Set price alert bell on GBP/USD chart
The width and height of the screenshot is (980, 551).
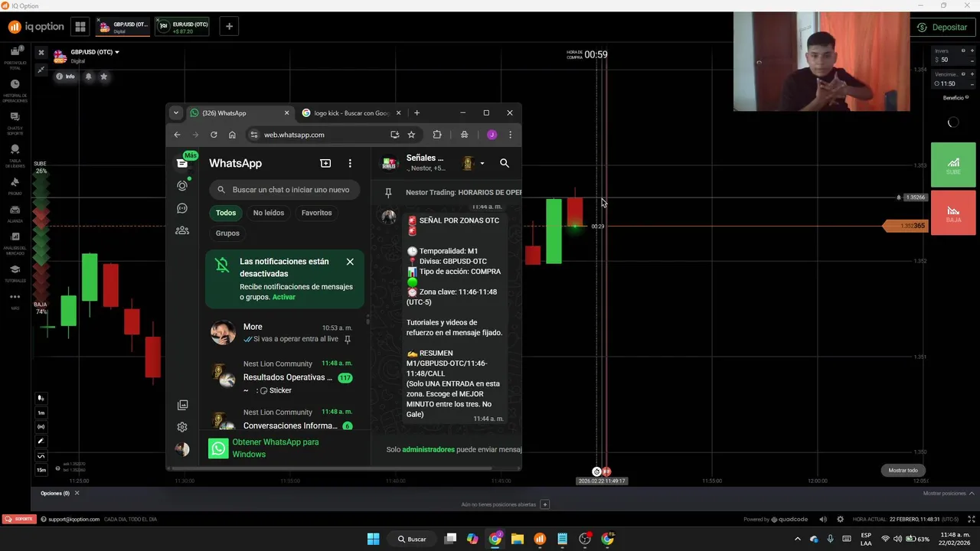click(89, 77)
